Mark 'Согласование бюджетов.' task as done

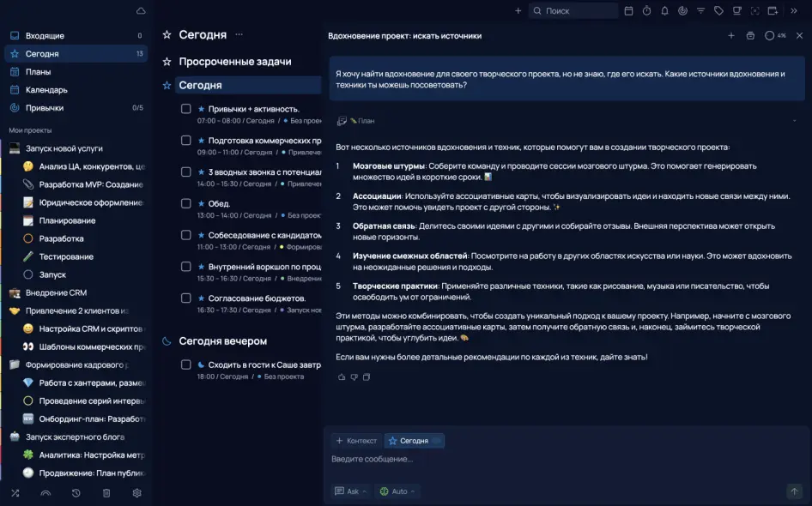click(185, 298)
